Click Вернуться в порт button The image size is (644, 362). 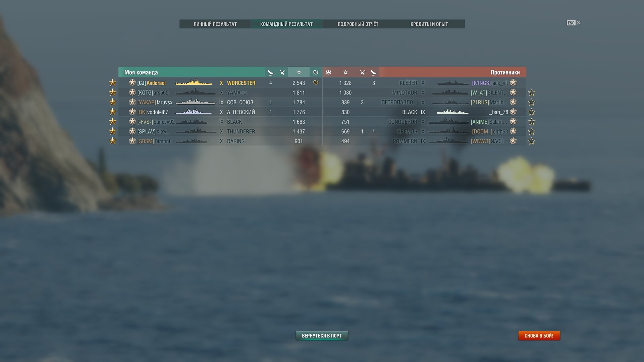[322, 336]
